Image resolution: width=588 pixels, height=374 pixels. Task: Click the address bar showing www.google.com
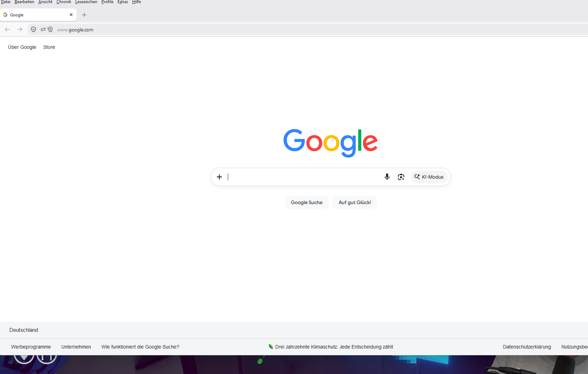(x=314, y=30)
